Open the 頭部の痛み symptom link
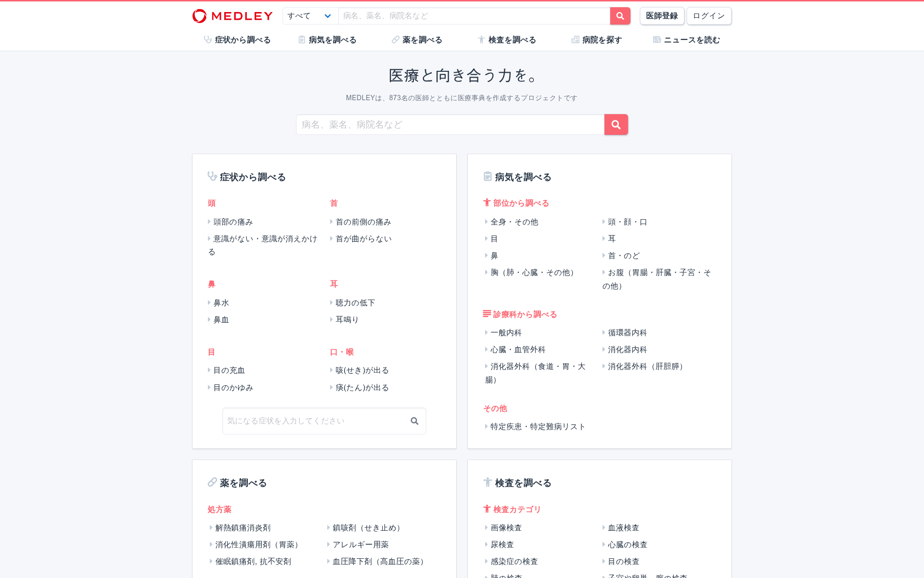Viewport: 924px width, 578px height. point(233,222)
